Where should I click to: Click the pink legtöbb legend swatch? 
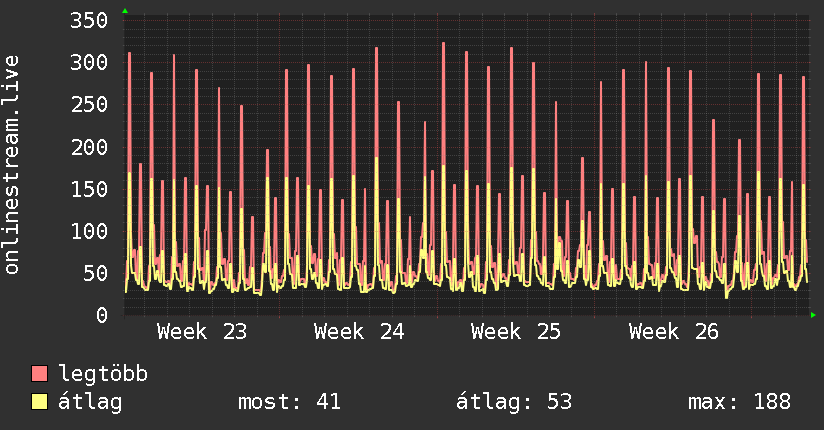(x=39, y=373)
